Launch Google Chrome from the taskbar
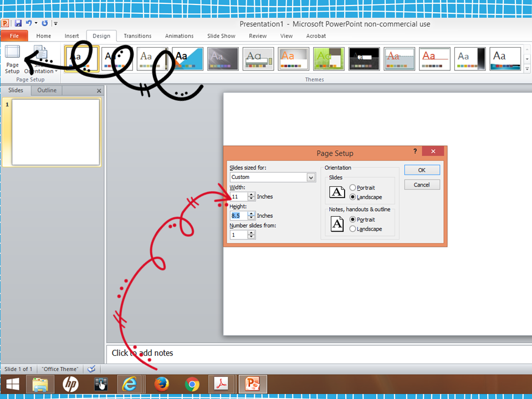Viewport: 532px width, 399px height. [192, 385]
